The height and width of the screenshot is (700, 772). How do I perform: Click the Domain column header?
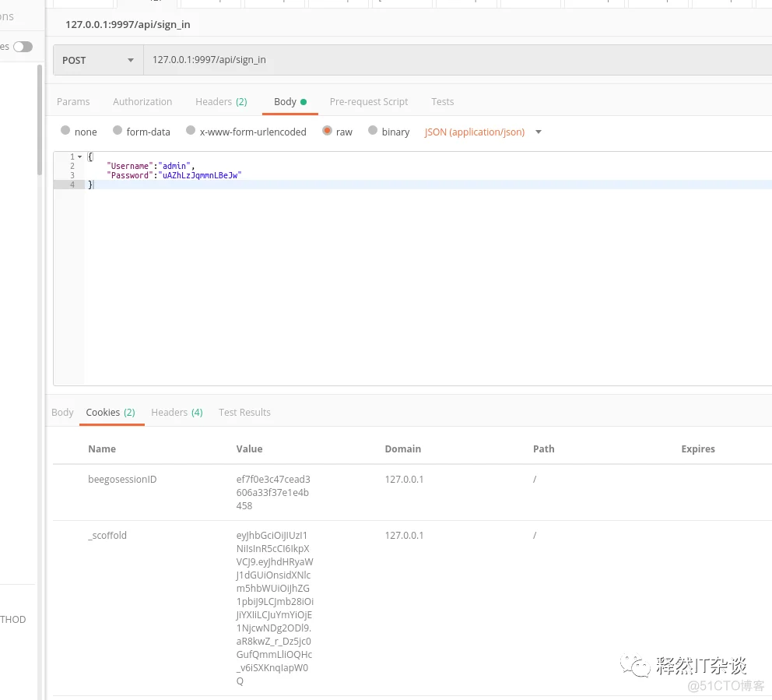coord(403,448)
